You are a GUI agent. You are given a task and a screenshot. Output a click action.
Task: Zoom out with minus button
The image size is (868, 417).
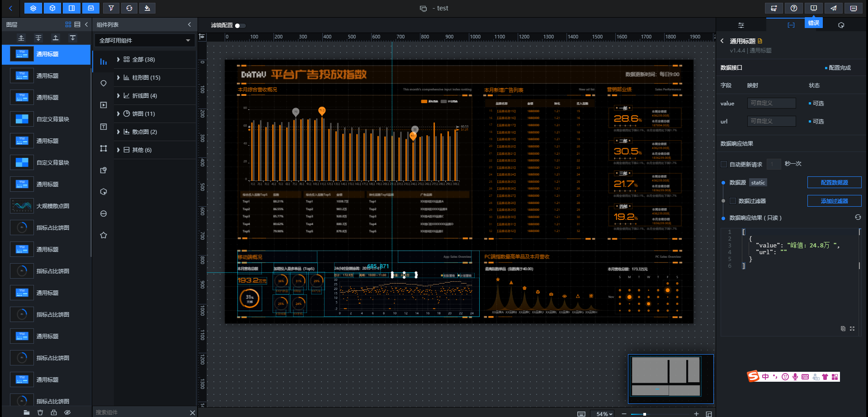624,414
